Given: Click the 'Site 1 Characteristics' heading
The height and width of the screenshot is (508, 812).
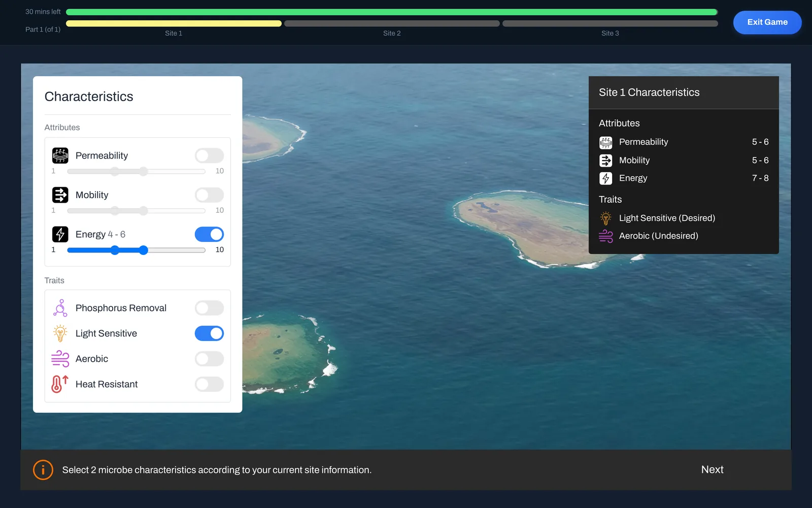Looking at the screenshot, I should (649, 92).
